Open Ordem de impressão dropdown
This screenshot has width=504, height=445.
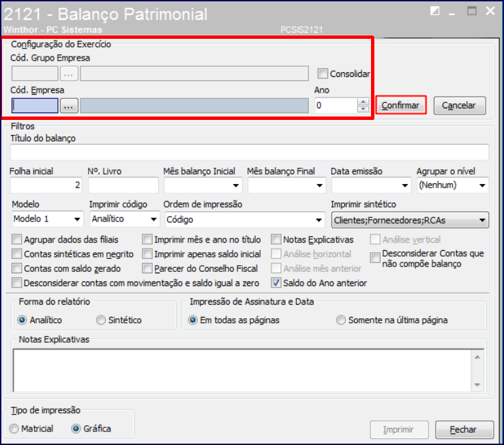click(x=318, y=220)
